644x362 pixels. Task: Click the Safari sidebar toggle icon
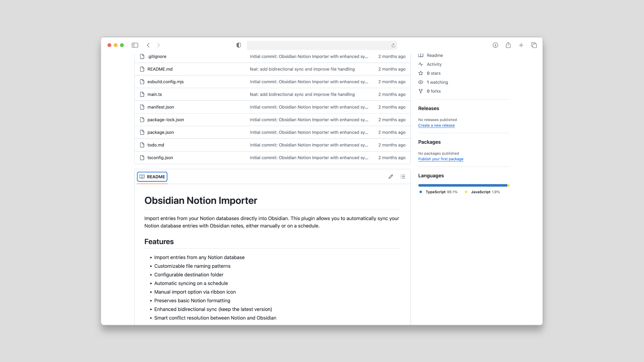pyautogui.click(x=135, y=45)
